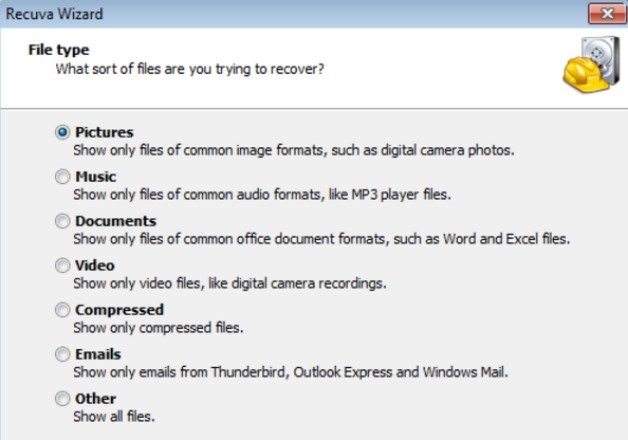Click the Recuva Wizard title bar
Viewport: 628px width, 440px height.
coord(280,14)
